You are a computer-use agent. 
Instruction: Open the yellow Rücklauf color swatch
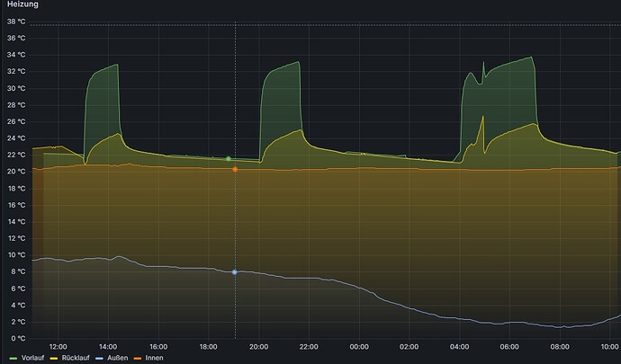pyautogui.click(x=52, y=359)
